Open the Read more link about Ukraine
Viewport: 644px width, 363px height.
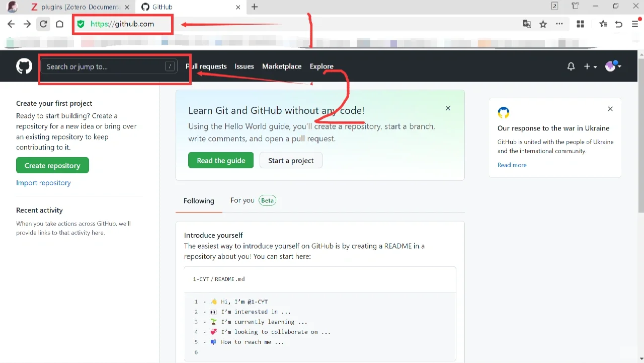(x=512, y=165)
